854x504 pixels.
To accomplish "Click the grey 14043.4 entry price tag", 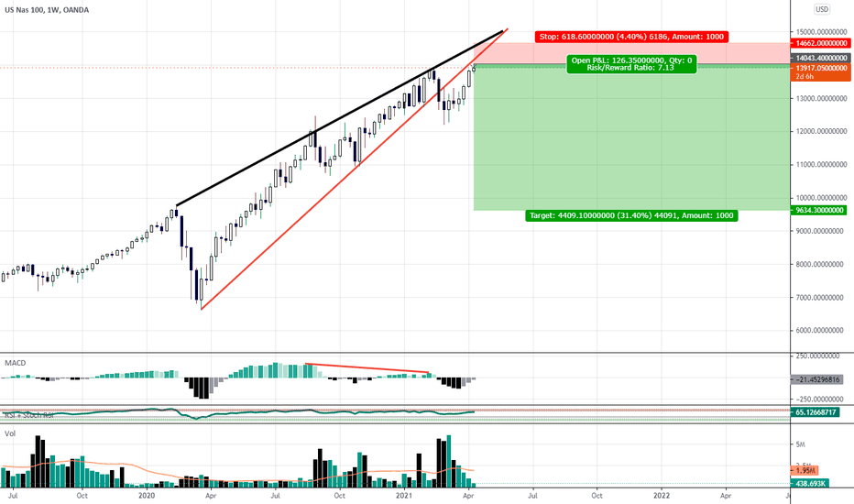I will click(821, 58).
